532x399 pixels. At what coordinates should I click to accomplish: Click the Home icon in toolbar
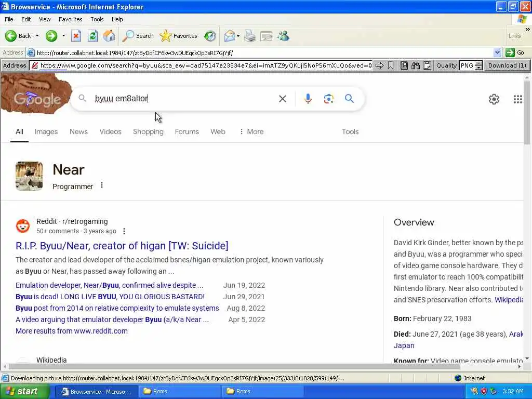pyautogui.click(x=109, y=36)
